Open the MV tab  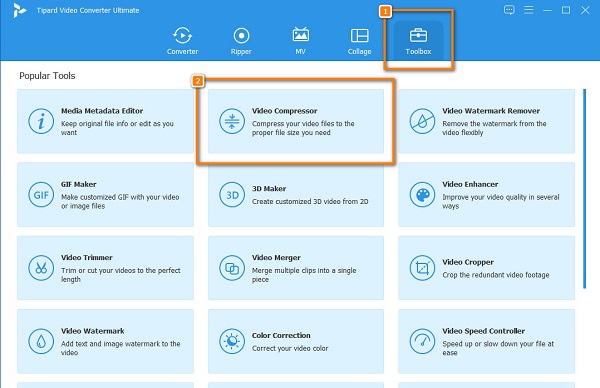coord(301,41)
